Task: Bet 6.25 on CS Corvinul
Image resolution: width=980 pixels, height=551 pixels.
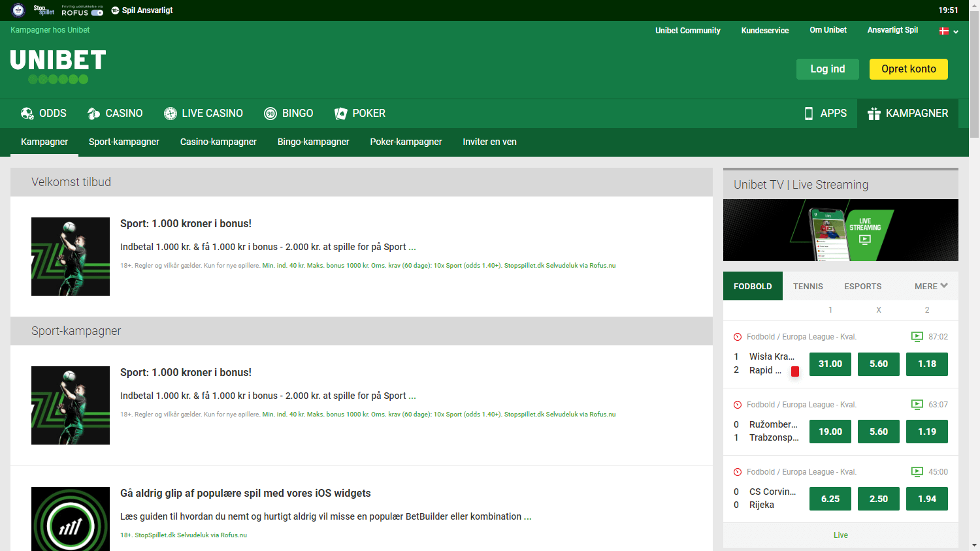Action: 830,499
